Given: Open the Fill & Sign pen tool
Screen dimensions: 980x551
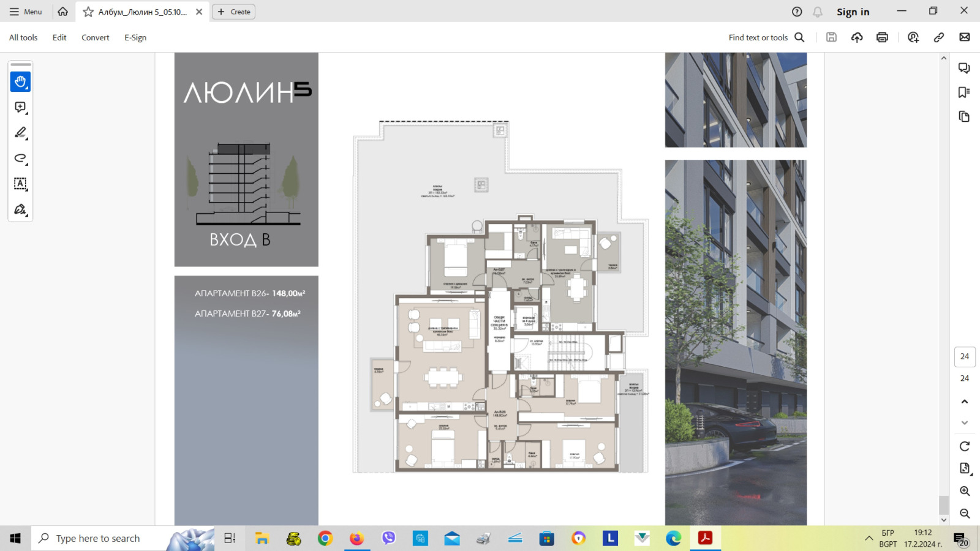Looking at the screenshot, I should pyautogui.click(x=20, y=209).
